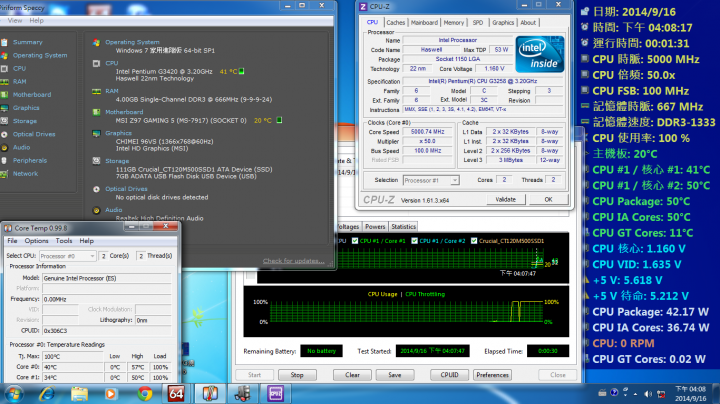This screenshot has width=720, height=404.
Task: Open the Windows Start menu
Action: click(x=13, y=394)
